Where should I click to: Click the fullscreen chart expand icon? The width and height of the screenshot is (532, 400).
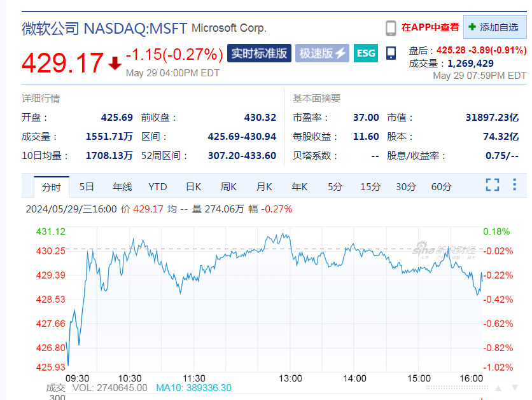coord(493,185)
